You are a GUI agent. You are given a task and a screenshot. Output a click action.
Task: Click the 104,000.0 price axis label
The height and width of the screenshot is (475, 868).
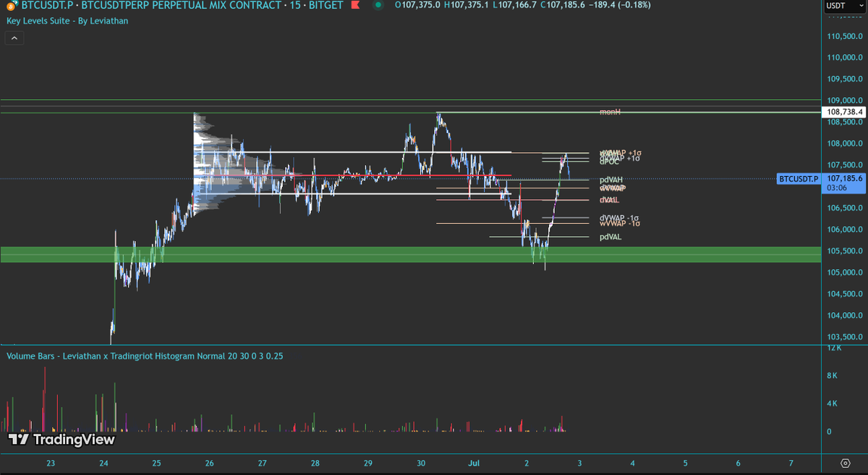tap(843, 316)
